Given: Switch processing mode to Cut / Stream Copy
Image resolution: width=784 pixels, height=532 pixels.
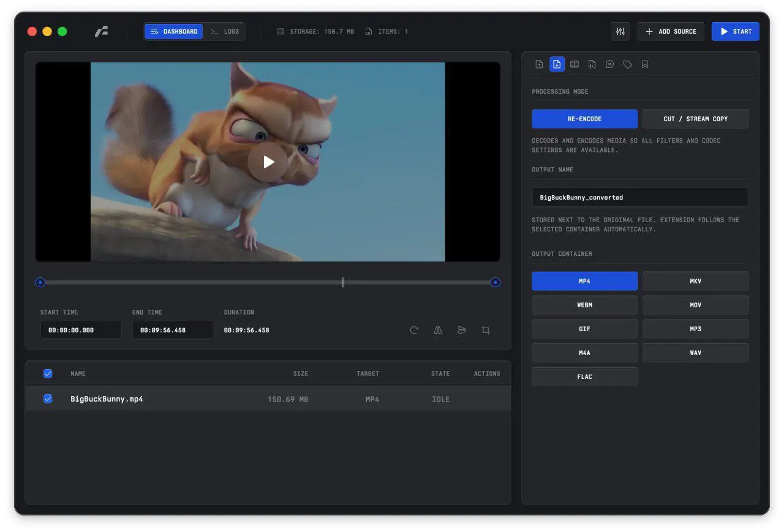Looking at the screenshot, I should [x=695, y=119].
